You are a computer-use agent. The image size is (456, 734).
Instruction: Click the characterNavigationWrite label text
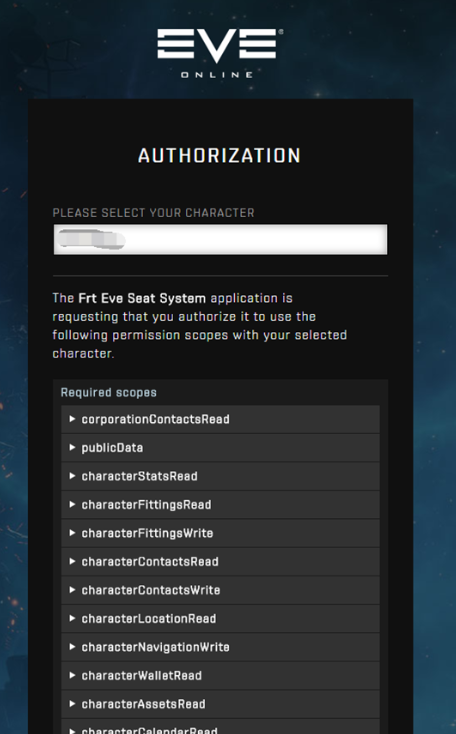155,647
